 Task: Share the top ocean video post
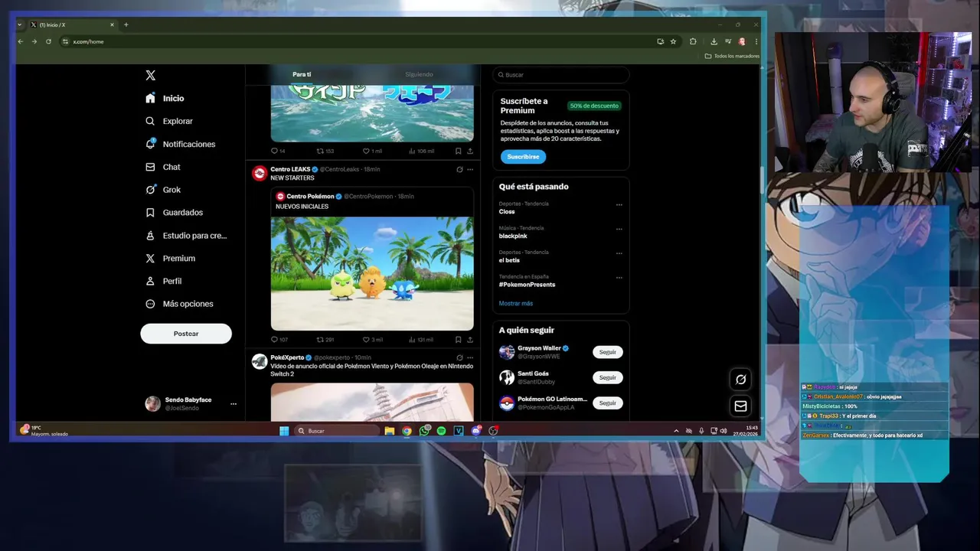coord(470,151)
